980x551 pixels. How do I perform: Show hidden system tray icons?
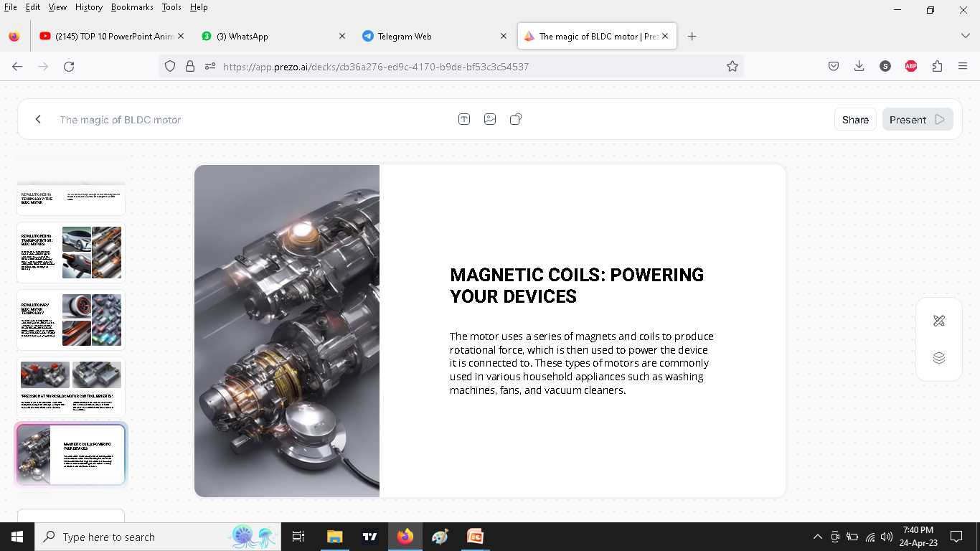[x=817, y=537]
